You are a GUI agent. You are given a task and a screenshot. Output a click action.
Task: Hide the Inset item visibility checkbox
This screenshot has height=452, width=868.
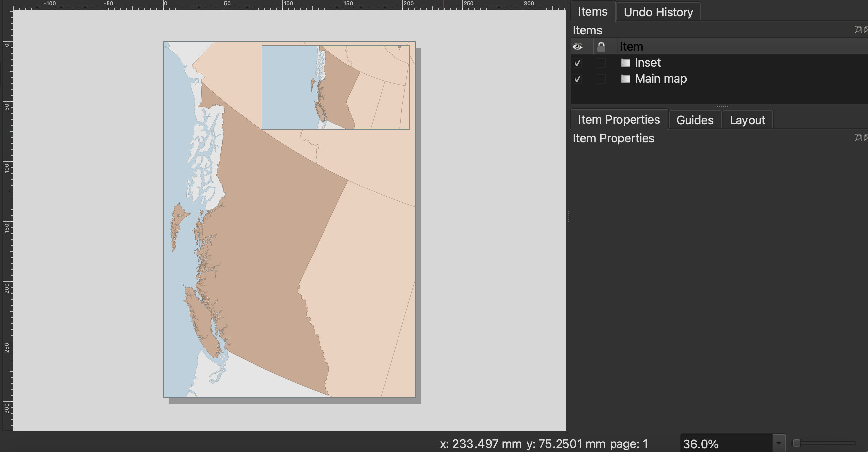click(577, 63)
